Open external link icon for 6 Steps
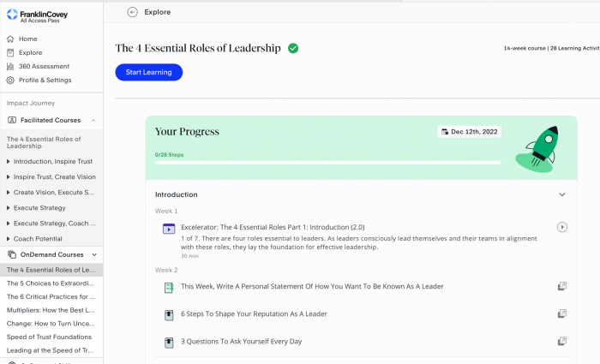Viewport: 600px width, 364px height. [x=561, y=314]
